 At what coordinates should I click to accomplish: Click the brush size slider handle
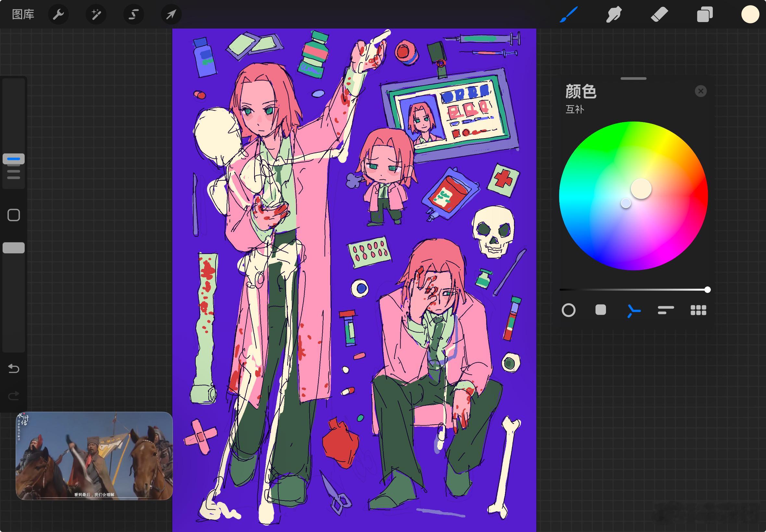pos(14,159)
